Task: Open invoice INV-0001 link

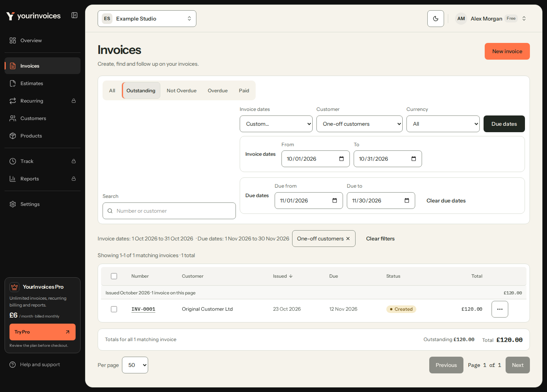Action: [x=143, y=309]
